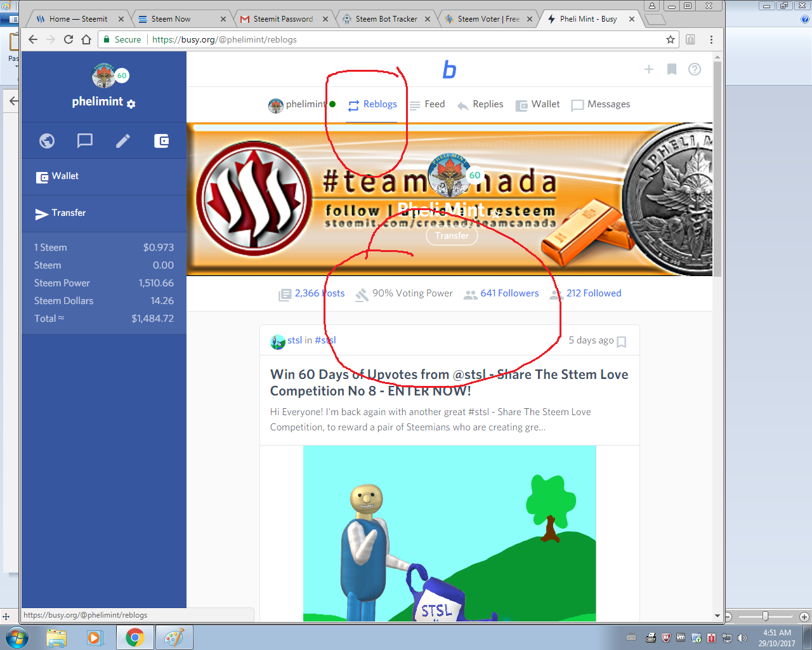
Task: Click the green Secure padlock icon
Action: (x=107, y=39)
